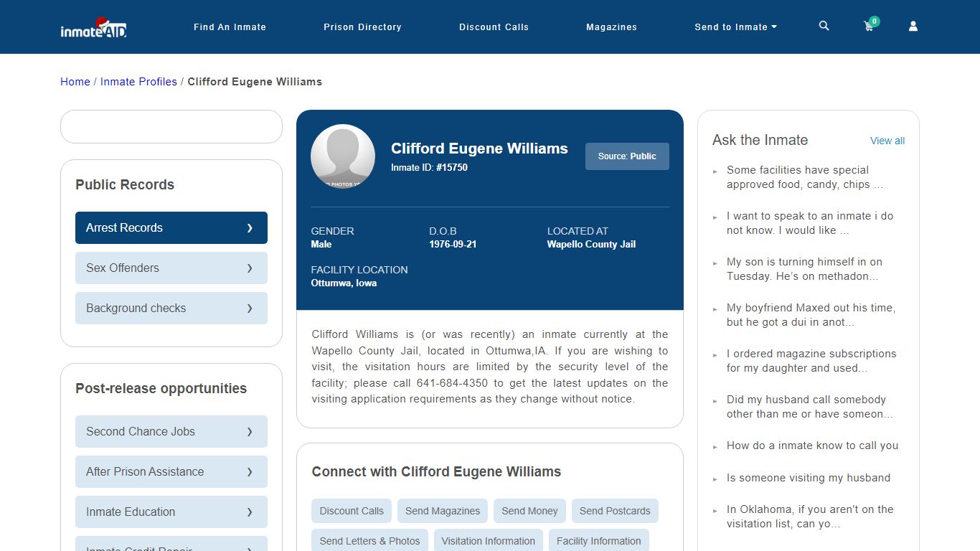Click the Sex Offenders chevron arrow
Screen dimensions: 980x551
[x=250, y=268]
